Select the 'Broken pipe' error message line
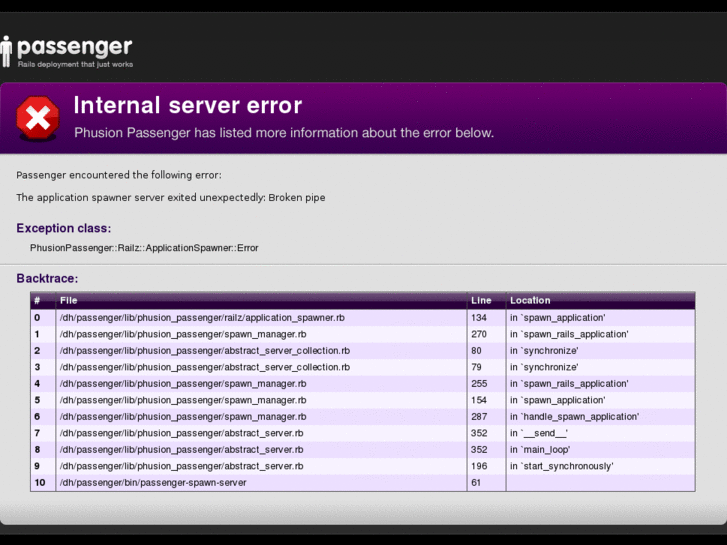727x545 pixels. pyautogui.click(x=171, y=198)
